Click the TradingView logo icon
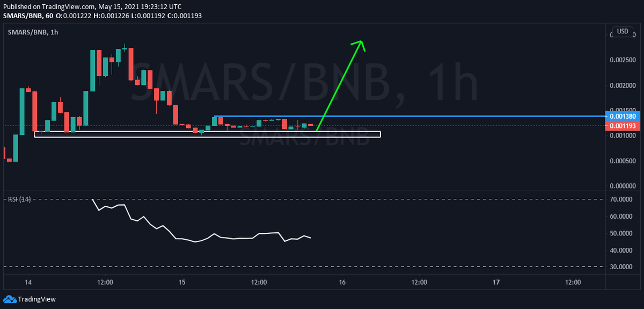Viewport: 644px width, 309px height. tap(9, 299)
